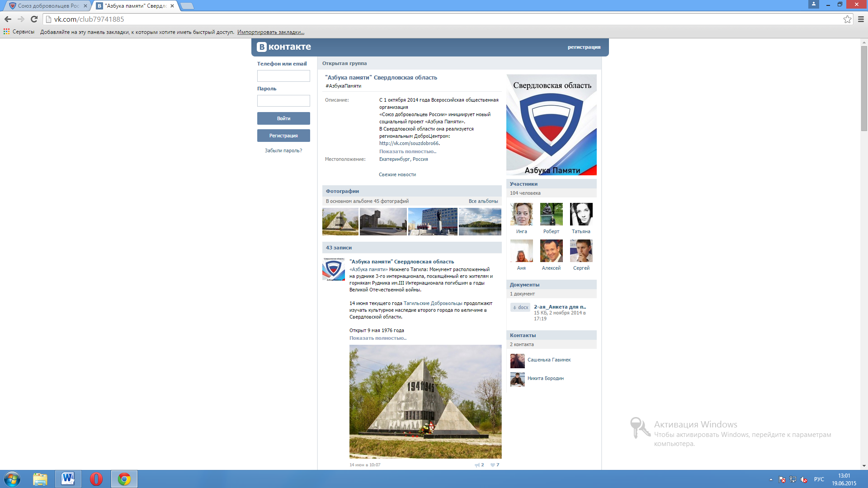Open the Apps grid icon in the bookmarks bar
The width and height of the screenshot is (868, 488).
pos(6,32)
